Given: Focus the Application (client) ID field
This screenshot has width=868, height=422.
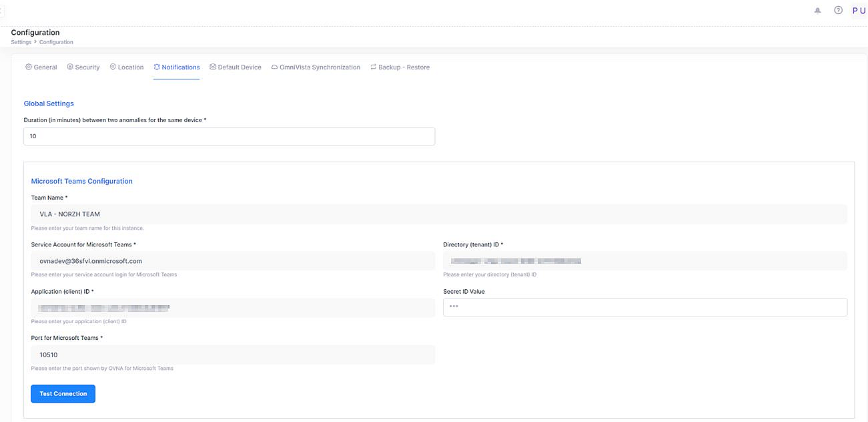Looking at the screenshot, I should coord(232,308).
